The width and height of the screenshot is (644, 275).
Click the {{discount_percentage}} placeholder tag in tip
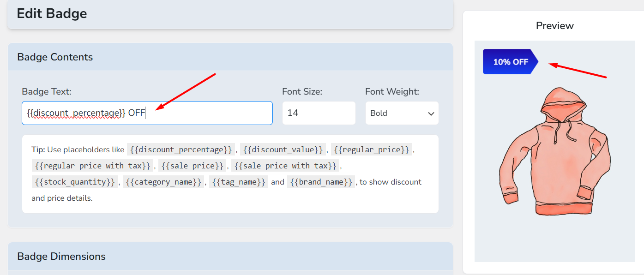[181, 149]
